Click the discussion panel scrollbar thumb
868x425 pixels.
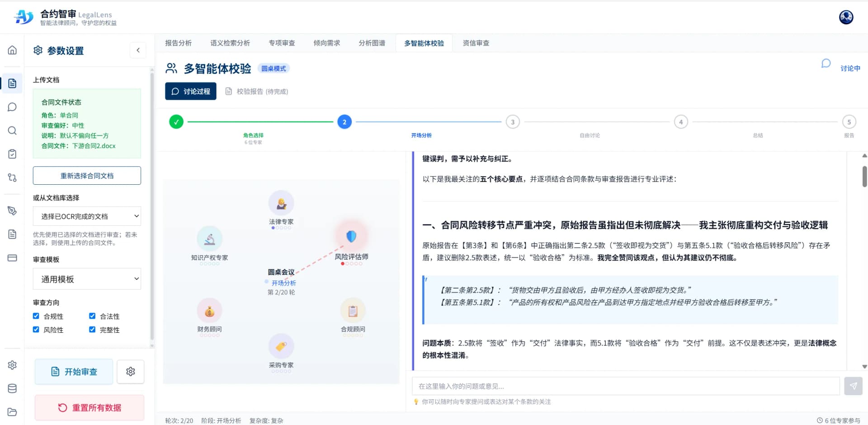(864, 177)
